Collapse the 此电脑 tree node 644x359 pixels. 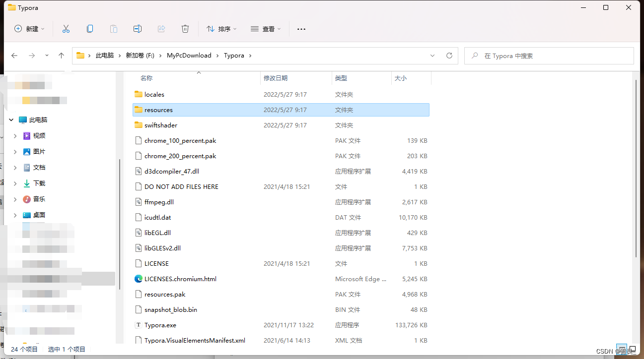coord(11,120)
